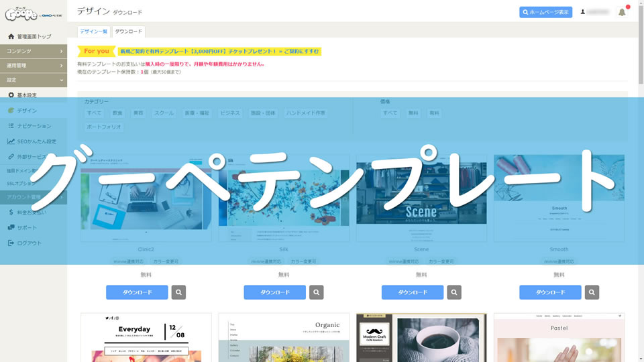Filter category by ハンドメイド作家
Viewport: 644px width, 362px height.
click(x=306, y=113)
